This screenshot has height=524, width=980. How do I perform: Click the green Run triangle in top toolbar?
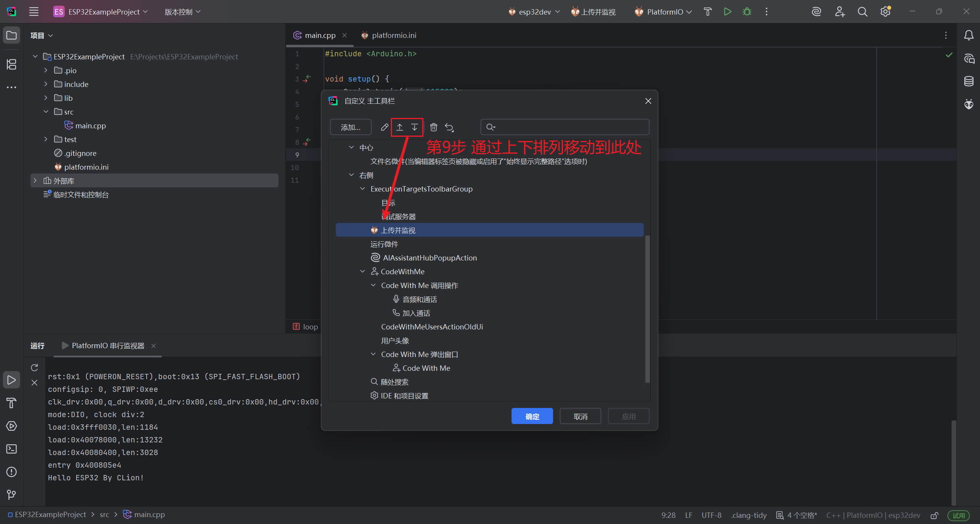[x=727, y=11]
